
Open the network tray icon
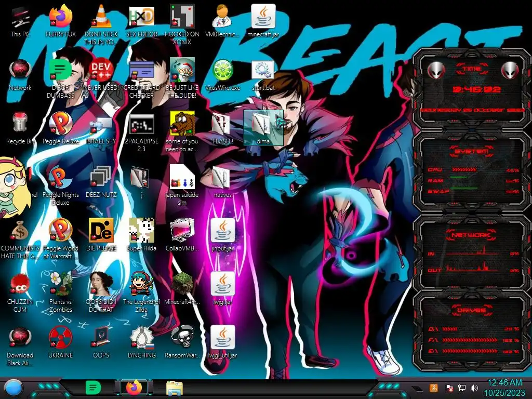(462, 388)
